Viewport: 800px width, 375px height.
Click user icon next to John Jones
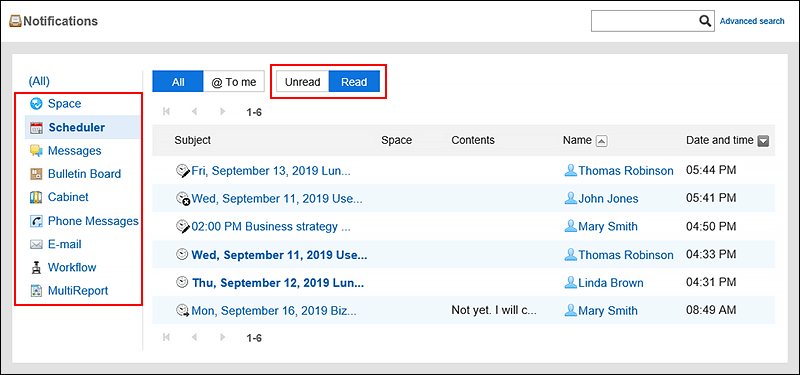[x=570, y=198]
